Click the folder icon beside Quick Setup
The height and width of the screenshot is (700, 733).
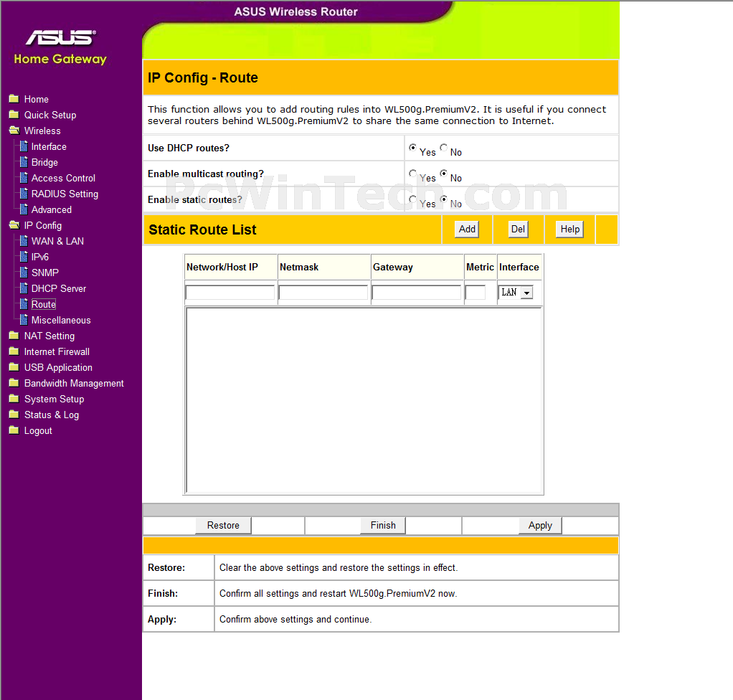(x=14, y=115)
